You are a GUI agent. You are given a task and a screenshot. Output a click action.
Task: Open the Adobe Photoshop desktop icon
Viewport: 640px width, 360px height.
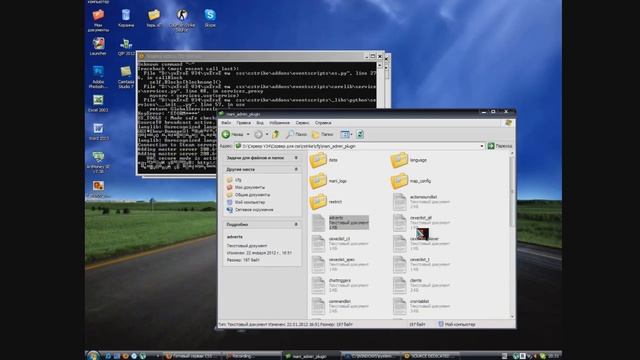pos(98,77)
